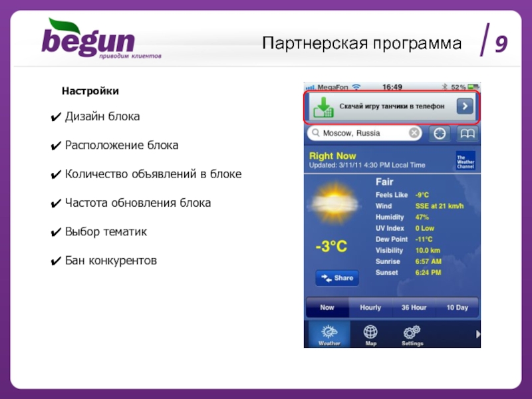Tap the locate-me crosshair button

[440, 134]
